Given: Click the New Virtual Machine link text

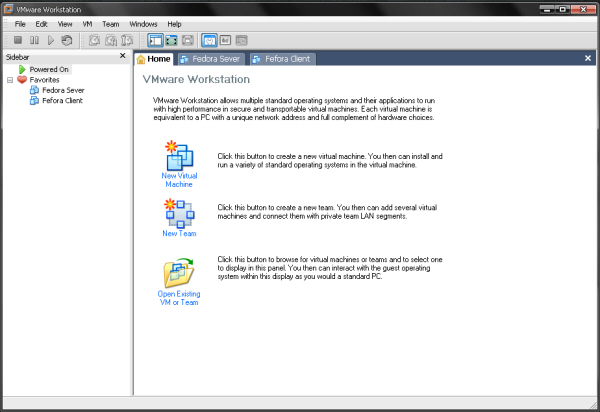Looking at the screenshot, I should point(179,180).
